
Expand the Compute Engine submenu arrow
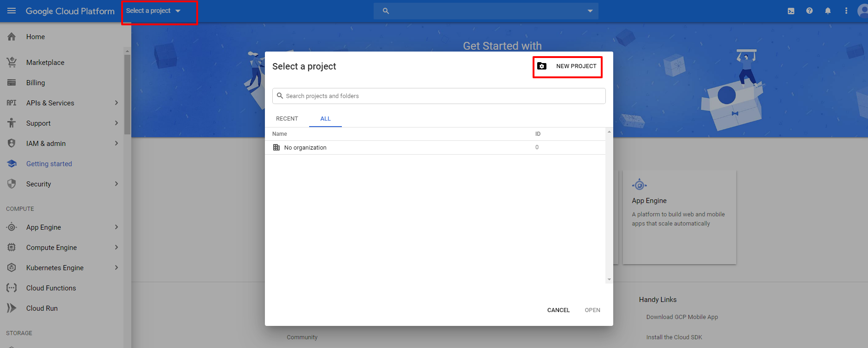[x=116, y=248]
